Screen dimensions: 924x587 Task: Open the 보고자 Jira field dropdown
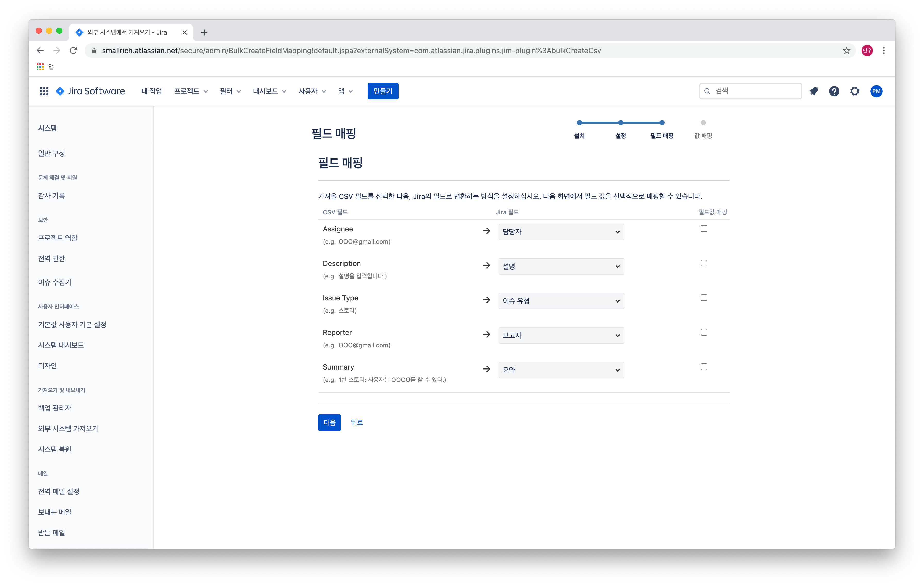click(561, 336)
